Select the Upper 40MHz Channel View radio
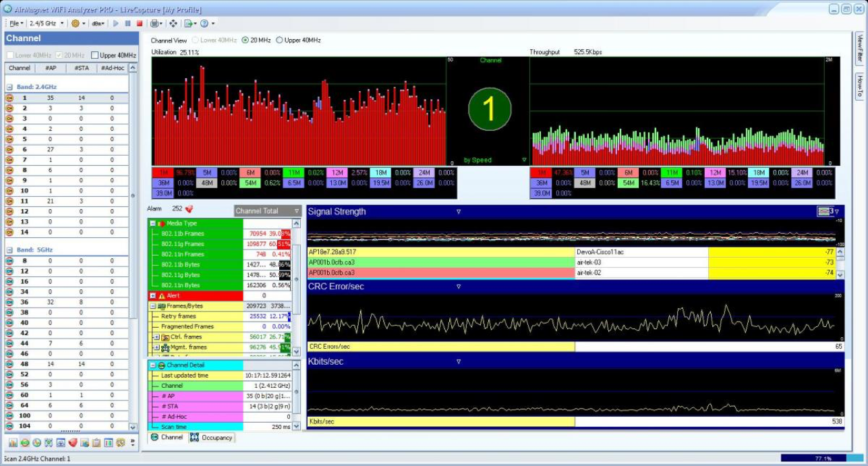 [x=280, y=40]
